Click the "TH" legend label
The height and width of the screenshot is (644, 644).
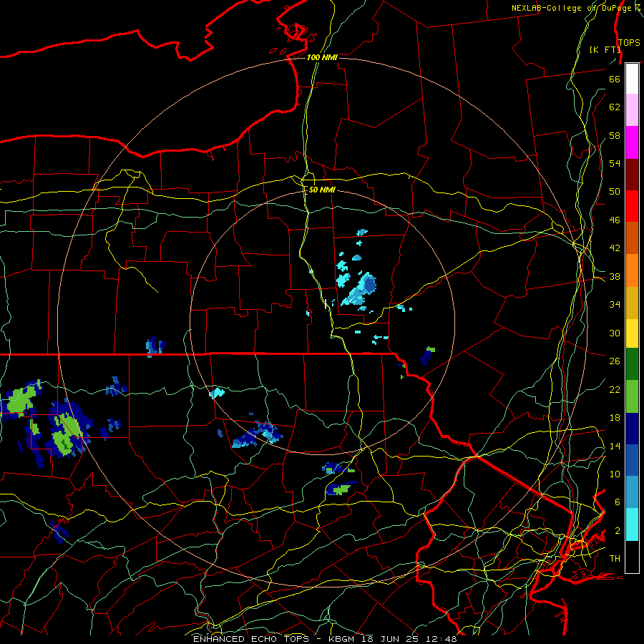pos(615,559)
